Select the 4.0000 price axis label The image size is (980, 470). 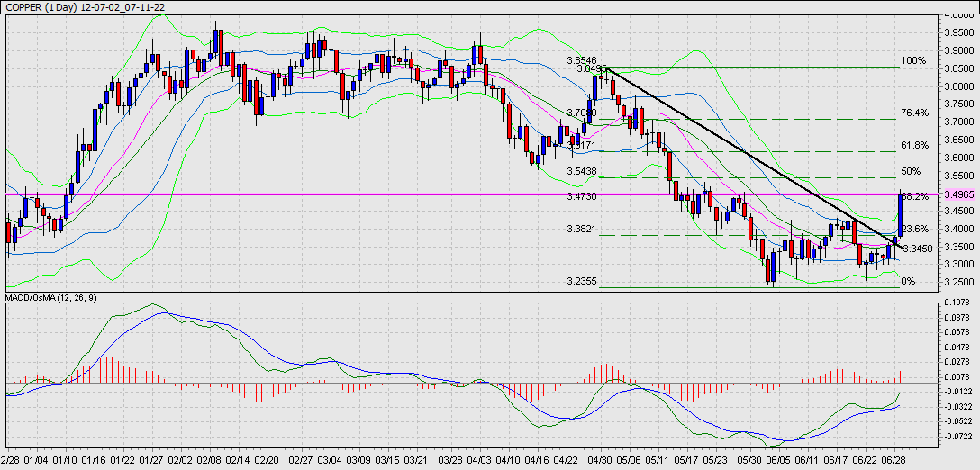957,15
